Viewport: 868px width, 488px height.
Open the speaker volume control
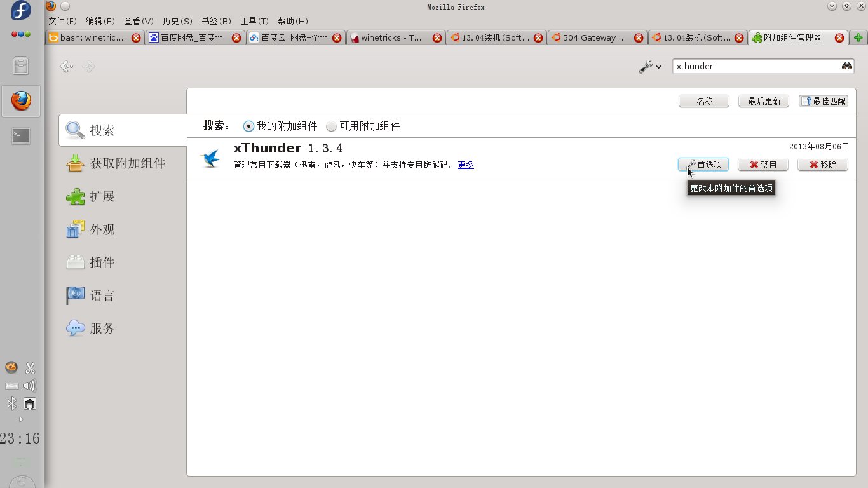[30, 386]
